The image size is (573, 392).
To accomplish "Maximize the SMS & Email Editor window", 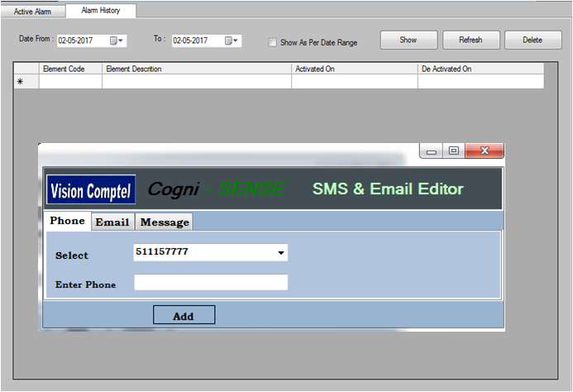I will 453,151.
